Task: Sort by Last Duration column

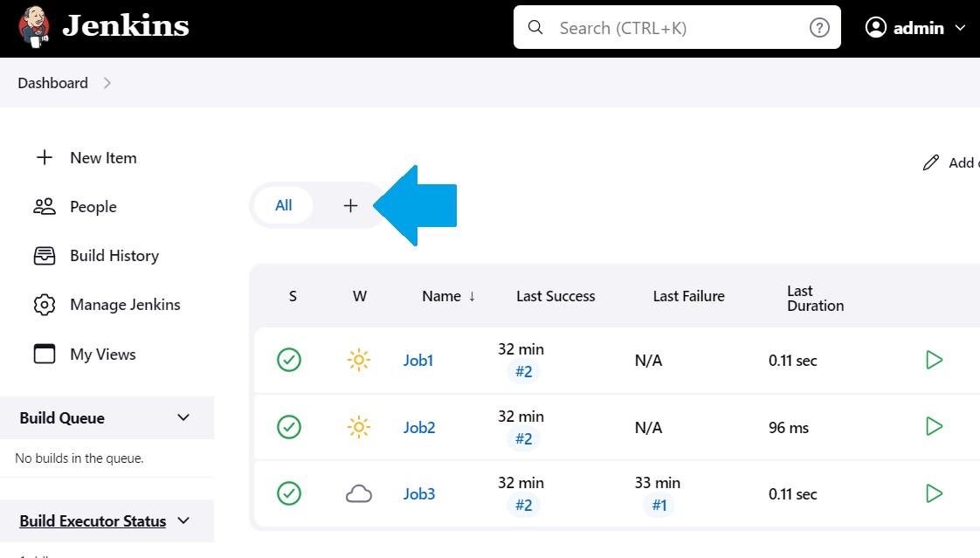Action: [x=815, y=298]
